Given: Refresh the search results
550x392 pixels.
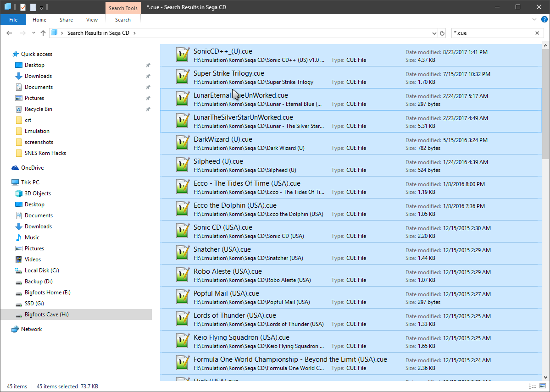Looking at the screenshot, I should [442, 33].
